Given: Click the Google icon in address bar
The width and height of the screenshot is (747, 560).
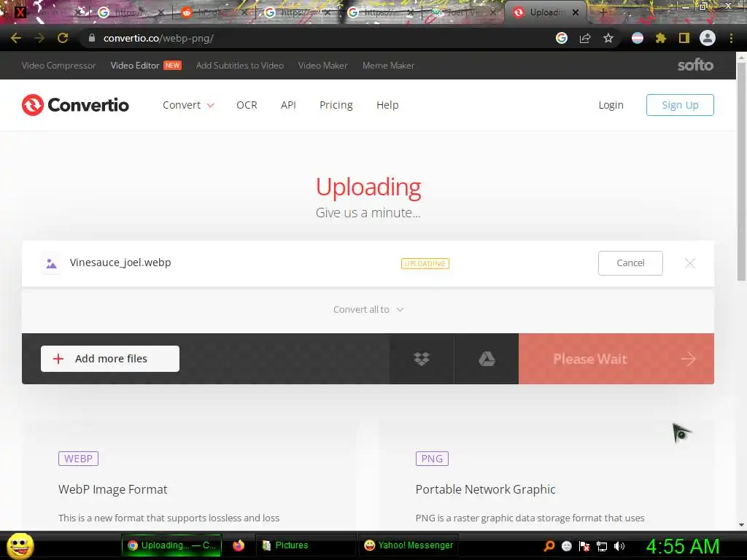Looking at the screenshot, I should [x=562, y=38].
